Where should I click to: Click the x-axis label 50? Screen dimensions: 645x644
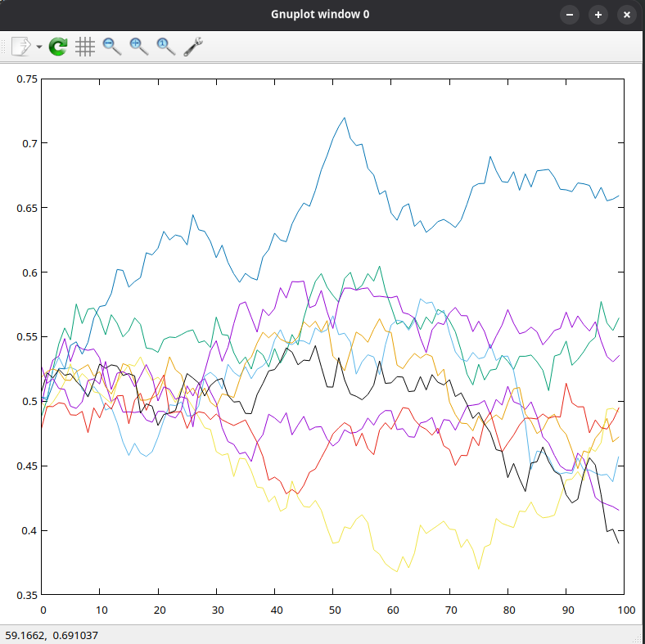tap(335, 610)
